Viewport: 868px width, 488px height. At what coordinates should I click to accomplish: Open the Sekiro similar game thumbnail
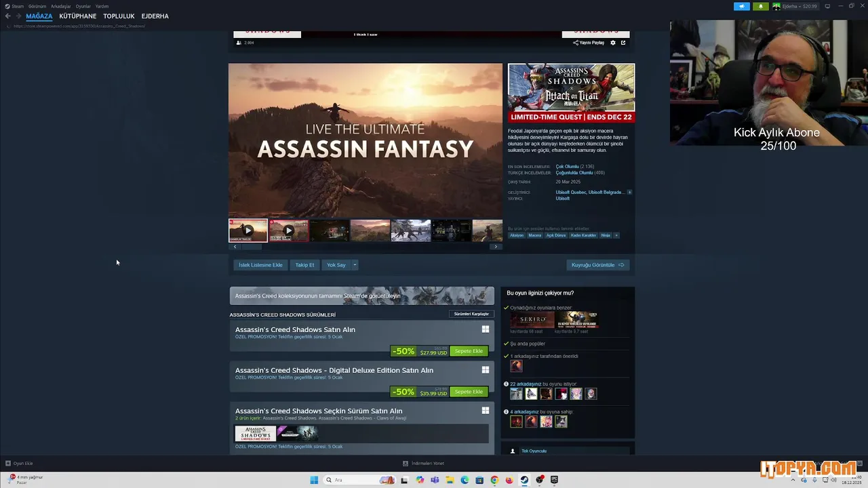coord(532,320)
